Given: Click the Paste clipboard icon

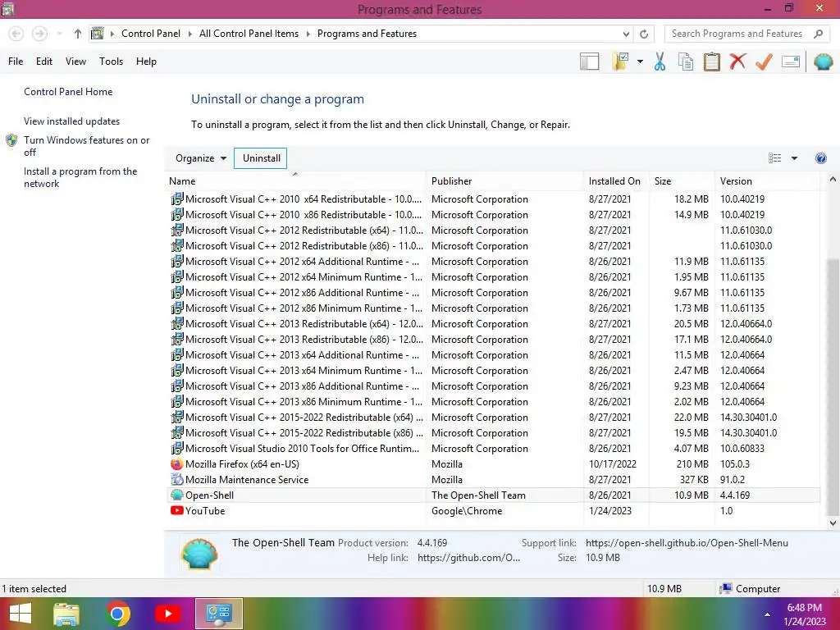Looking at the screenshot, I should click(x=711, y=62).
